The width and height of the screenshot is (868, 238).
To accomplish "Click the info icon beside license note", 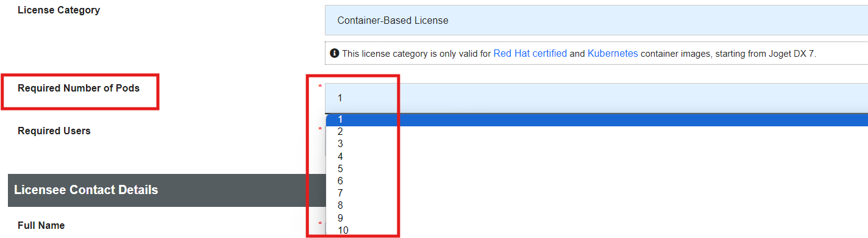I will click(334, 54).
